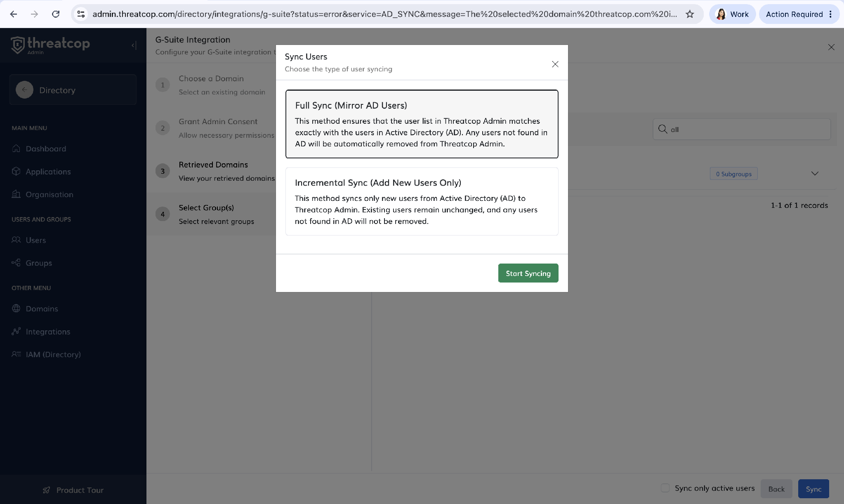Click the Integrations graph icon
The height and width of the screenshot is (504, 844).
tap(16, 331)
